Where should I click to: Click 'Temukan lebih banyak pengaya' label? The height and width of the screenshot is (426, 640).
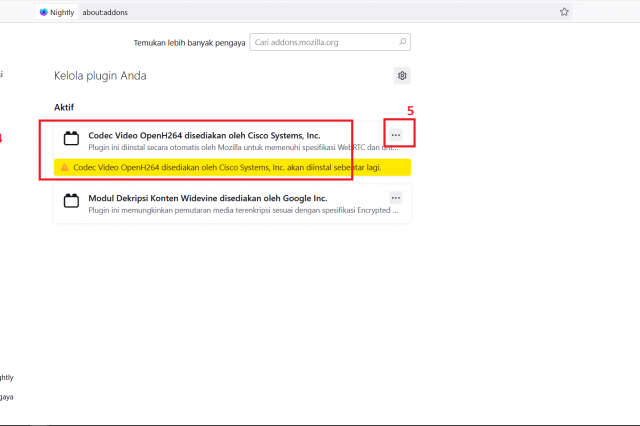(x=190, y=43)
